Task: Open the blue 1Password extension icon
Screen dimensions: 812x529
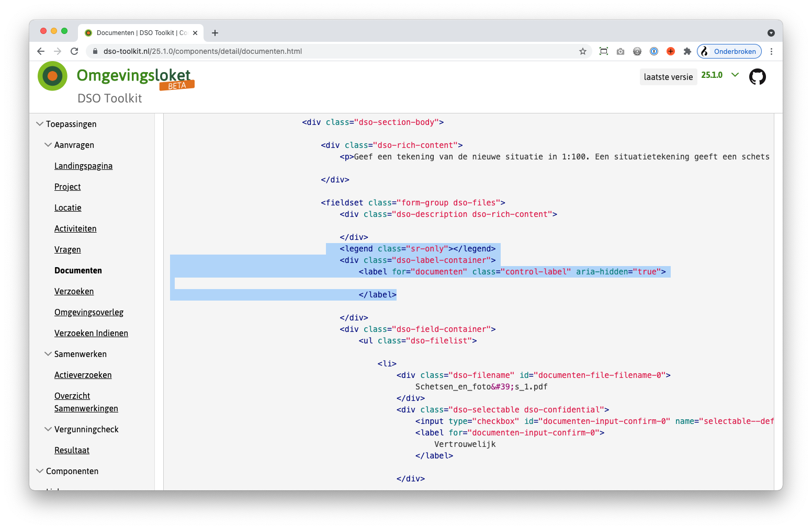Action: 653,51
